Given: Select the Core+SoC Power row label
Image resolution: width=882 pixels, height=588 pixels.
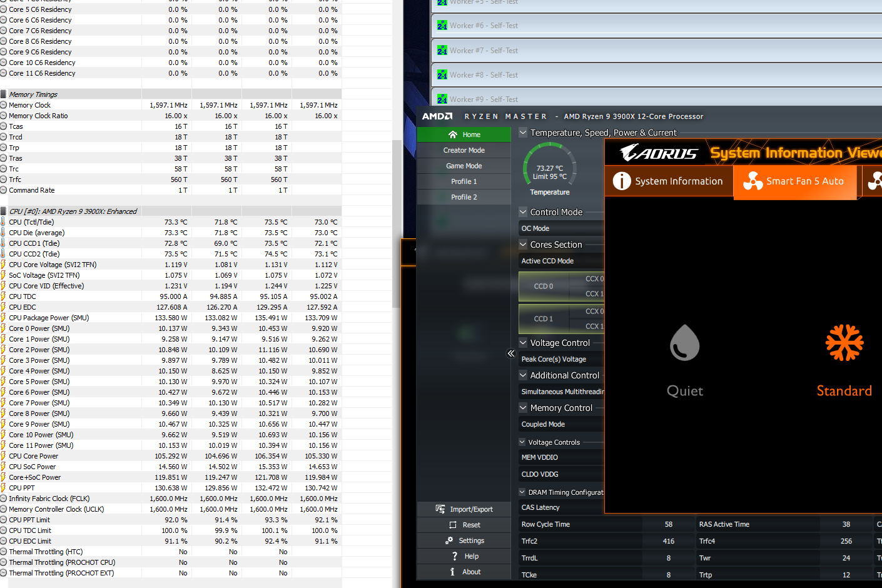Looking at the screenshot, I should point(35,477).
